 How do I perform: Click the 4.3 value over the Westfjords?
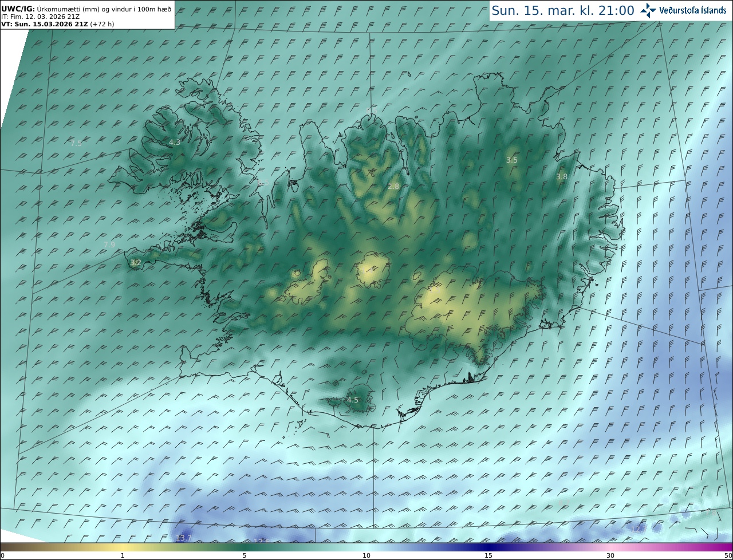[175, 142]
